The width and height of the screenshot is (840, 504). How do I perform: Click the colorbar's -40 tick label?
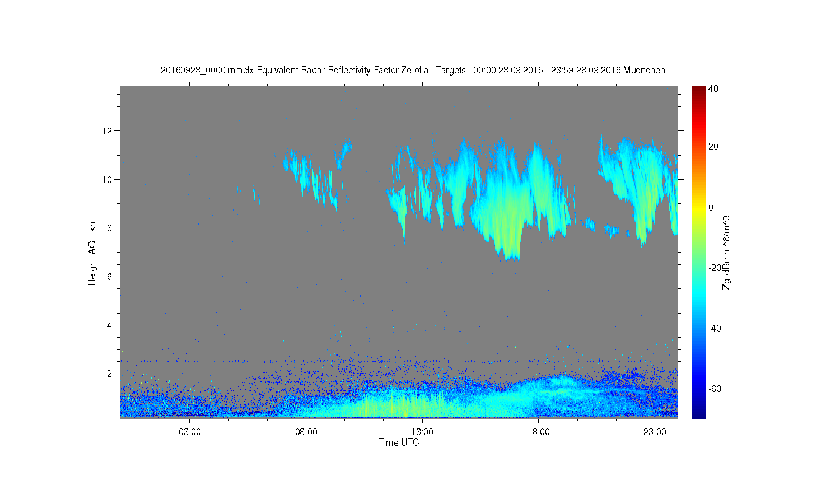(715, 329)
